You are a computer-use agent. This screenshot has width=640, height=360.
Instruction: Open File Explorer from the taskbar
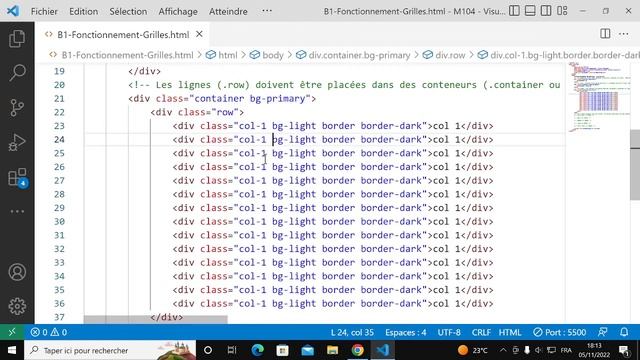pyautogui.click(x=332, y=350)
